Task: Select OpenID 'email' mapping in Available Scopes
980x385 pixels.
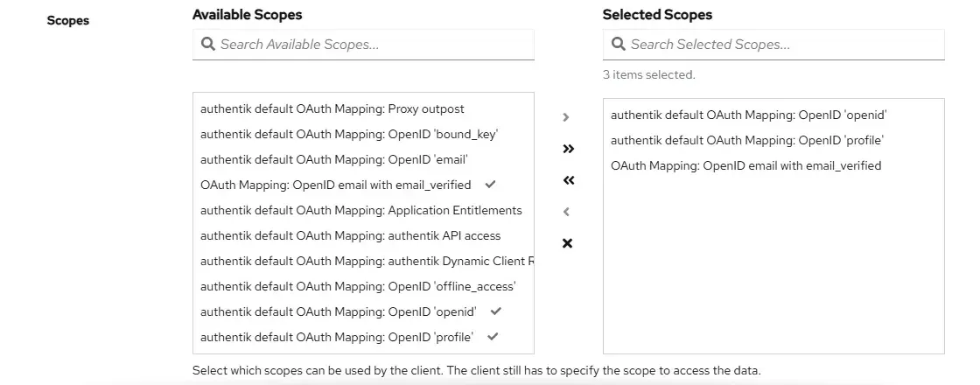Action: pos(363,159)
